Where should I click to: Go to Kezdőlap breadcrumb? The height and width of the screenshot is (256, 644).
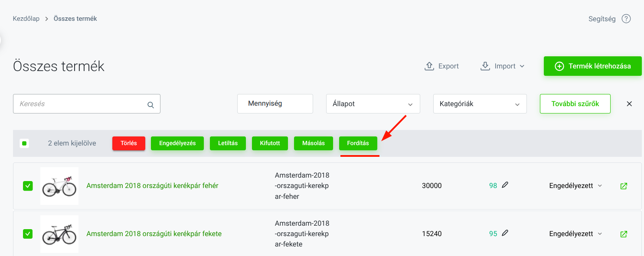click(26, 19)
